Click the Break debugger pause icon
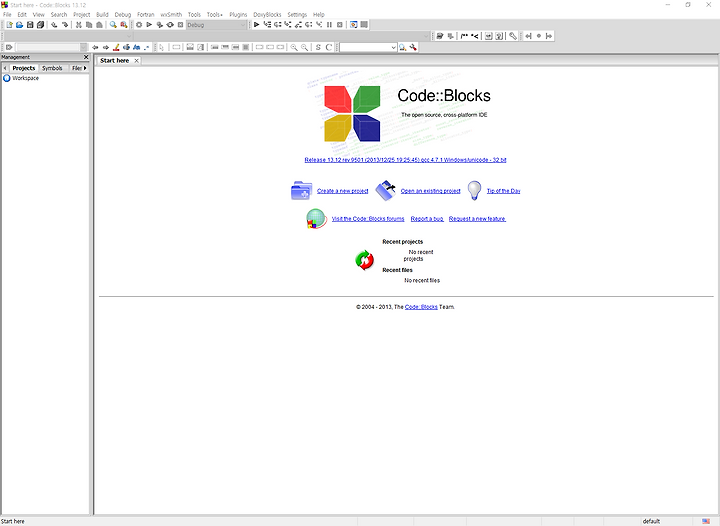The height and width of the screenshot is (526, 720). pos(329,25)
